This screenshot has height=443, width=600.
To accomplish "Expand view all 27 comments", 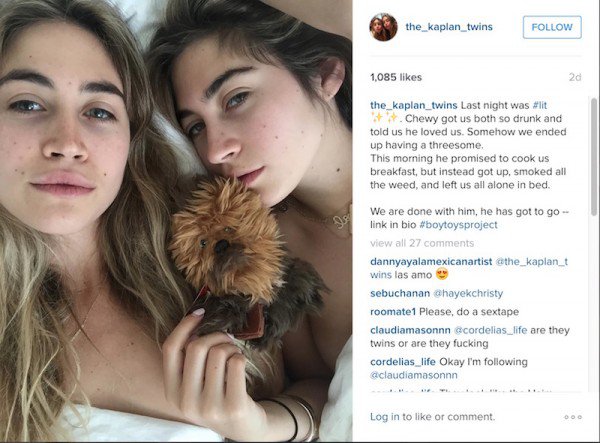I will [422, 243].
